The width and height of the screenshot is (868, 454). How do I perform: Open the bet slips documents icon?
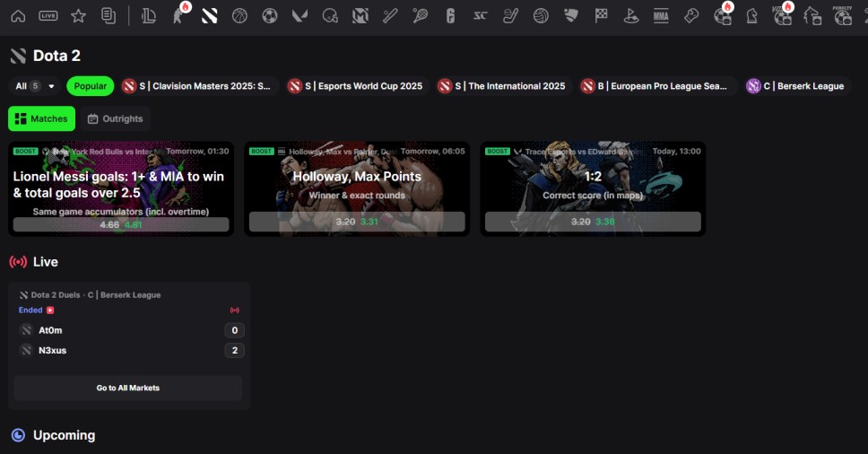coord(108,16)
